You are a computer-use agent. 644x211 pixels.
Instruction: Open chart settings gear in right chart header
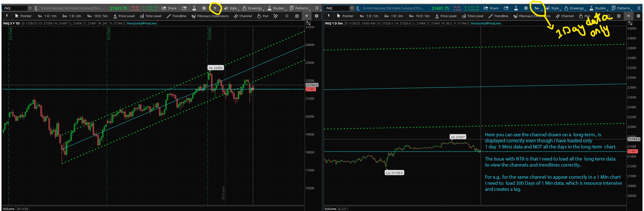(526, 8)
